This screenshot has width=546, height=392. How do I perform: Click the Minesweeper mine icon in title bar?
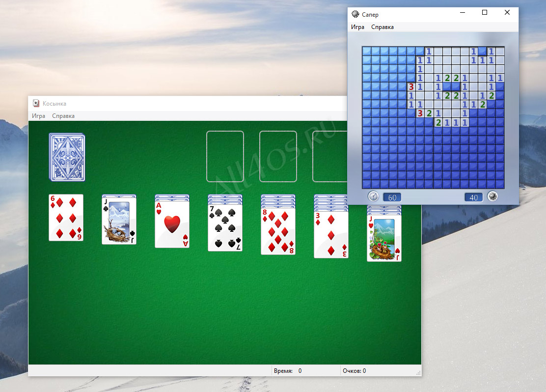pyautogui.click(x=355, y=14)
